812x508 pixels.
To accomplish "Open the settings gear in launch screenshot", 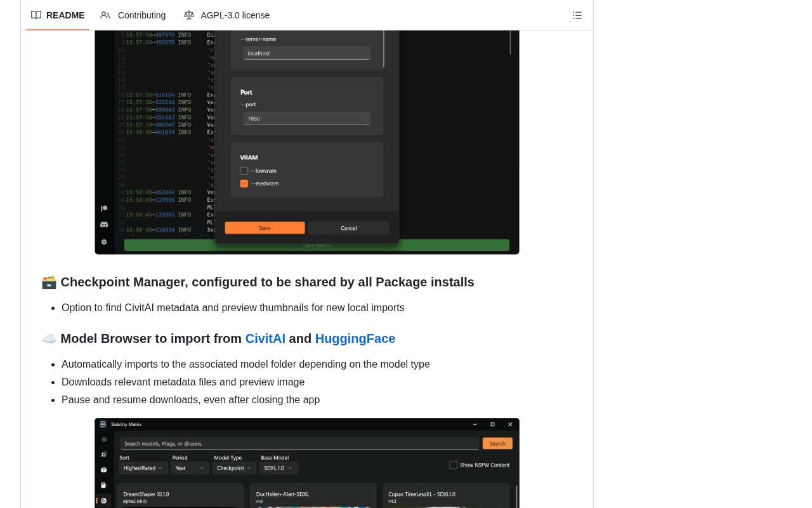I will click(x=104, y=242).
